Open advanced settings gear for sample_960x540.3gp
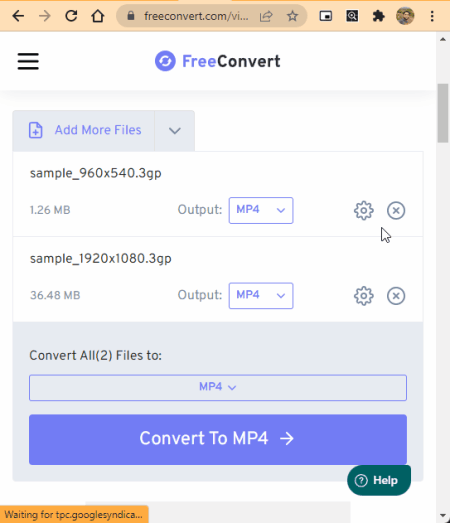Image resolution: width=450 pixels, height=523 pixels. point(364,210)
